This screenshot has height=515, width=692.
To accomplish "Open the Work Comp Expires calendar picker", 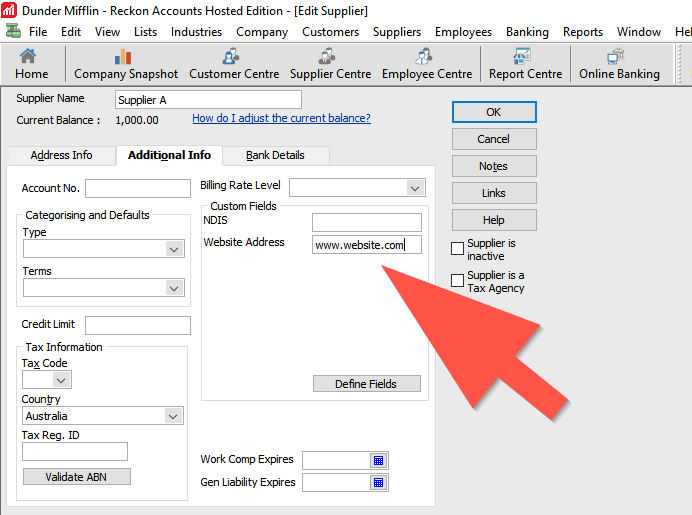I will pos(378,460).
